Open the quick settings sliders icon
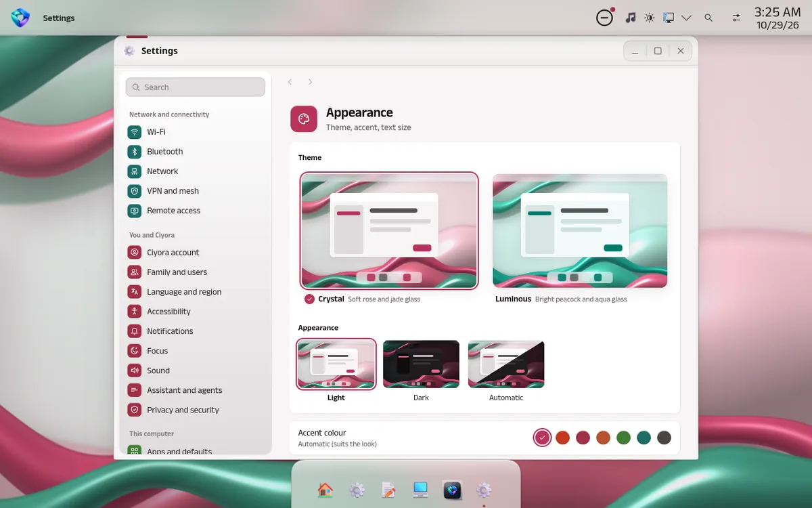812x508 pixels. (736, 18)
